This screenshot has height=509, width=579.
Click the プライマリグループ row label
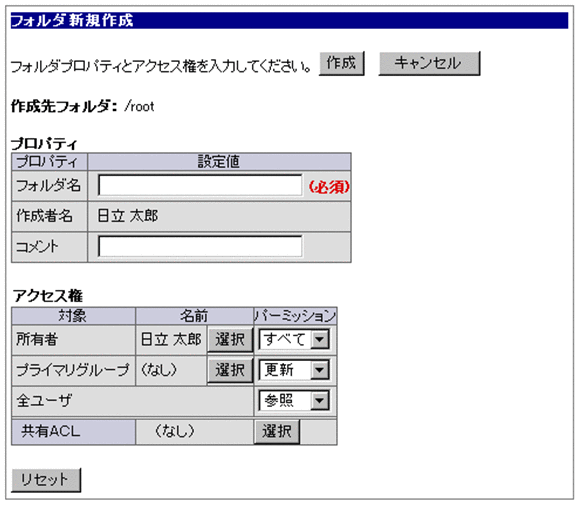pyautogui.click(x=73, y=370)
